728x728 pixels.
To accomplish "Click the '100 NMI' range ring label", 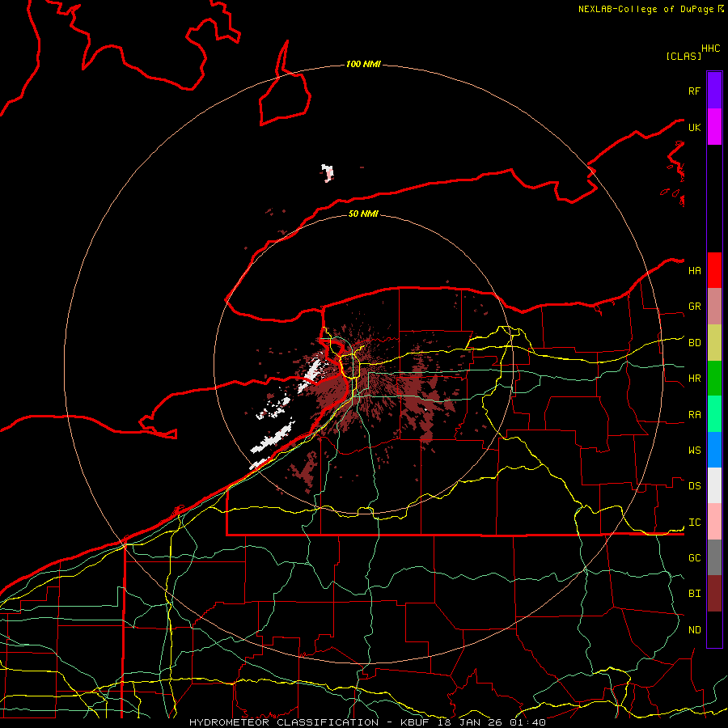I will pyautogui.click(x=363, y=64).
